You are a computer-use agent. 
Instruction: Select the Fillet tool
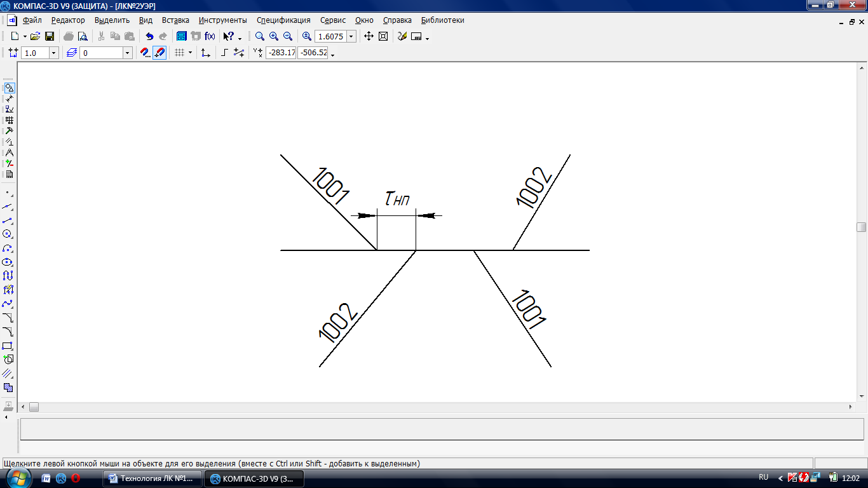(8, 332)
